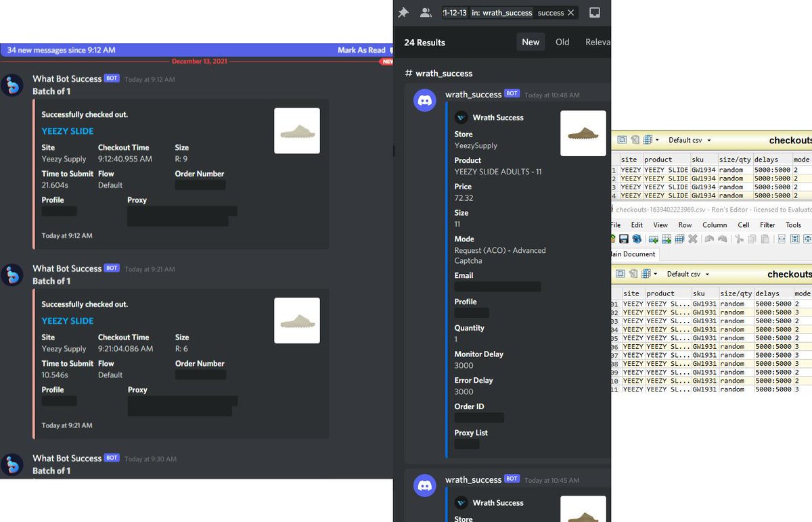Select the Main Document tab

633,254
